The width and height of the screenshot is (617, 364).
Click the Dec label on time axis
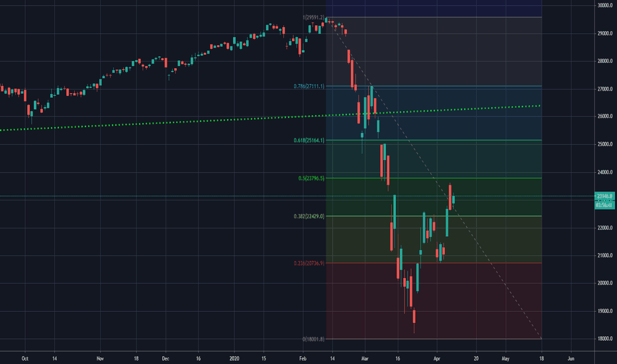166,359
